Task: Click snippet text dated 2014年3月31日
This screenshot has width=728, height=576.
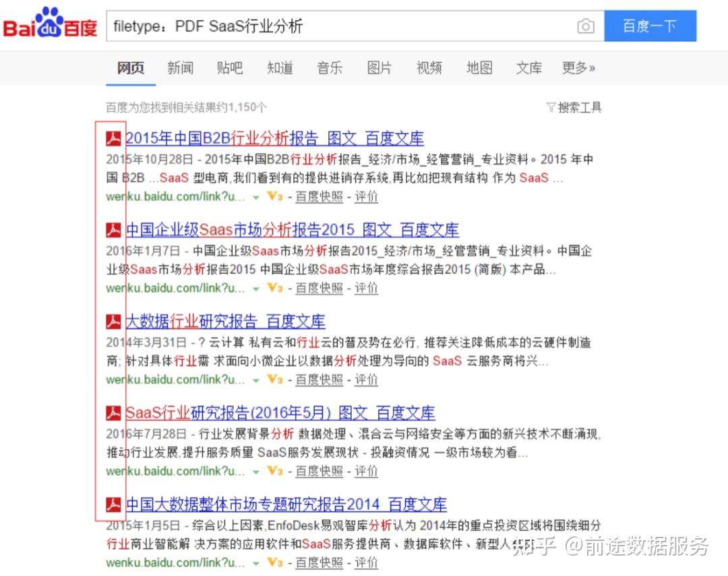Action: pyautogui.click(x=348, y=351)
